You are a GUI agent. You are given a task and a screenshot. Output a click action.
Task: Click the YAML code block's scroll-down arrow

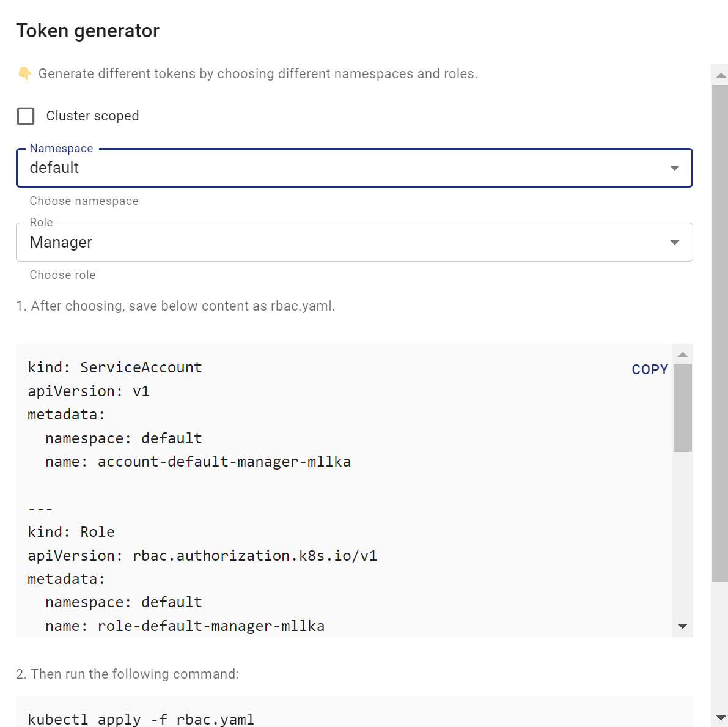[683, 626]
